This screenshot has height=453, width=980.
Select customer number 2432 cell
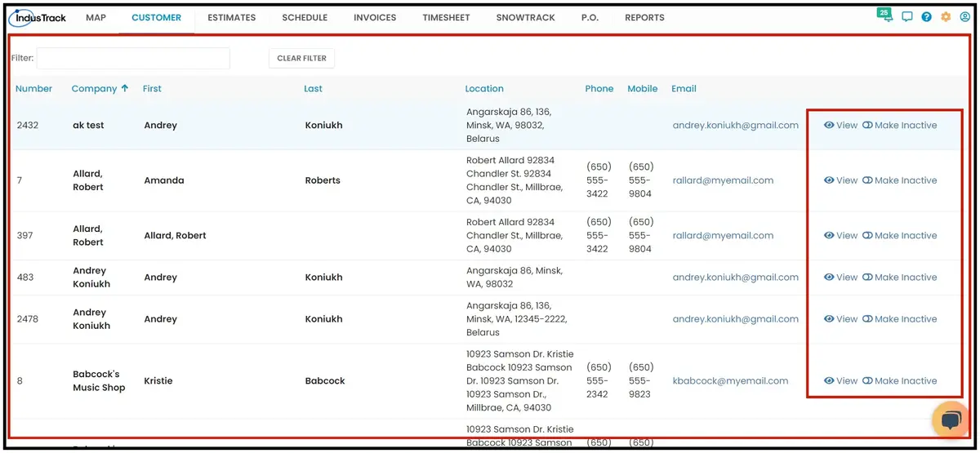28,126
